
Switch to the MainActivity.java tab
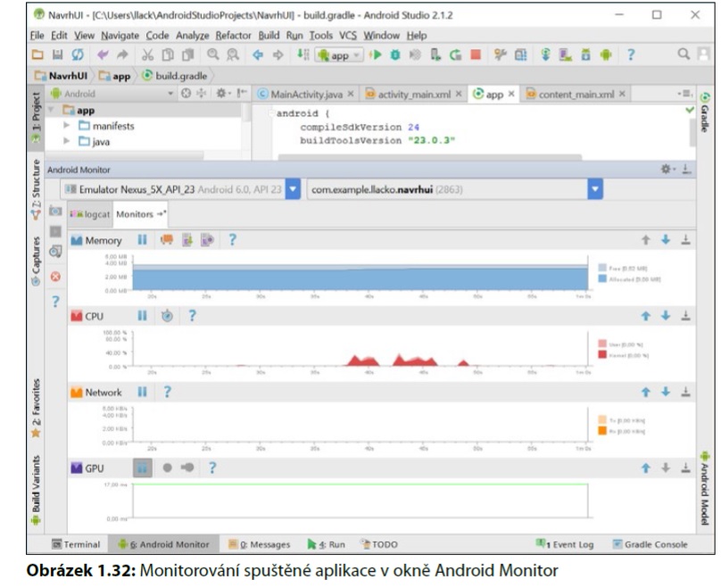click(x=306, y=95)
